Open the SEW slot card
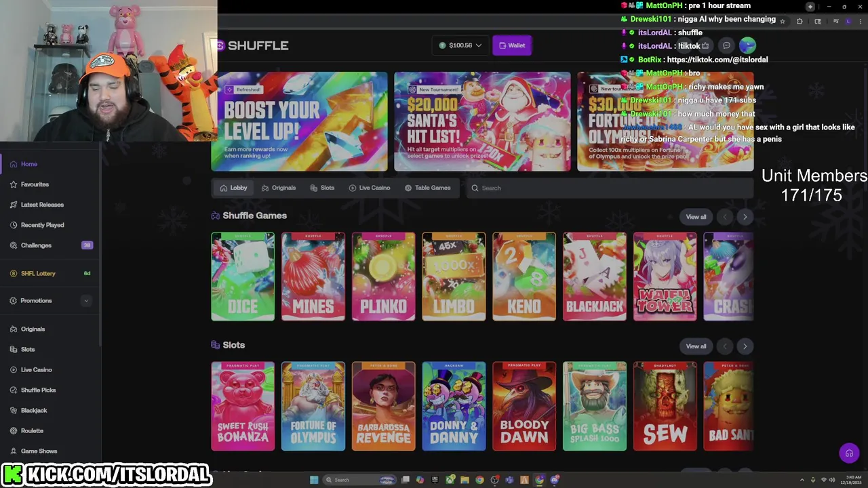The width and height of the screenshot is (868, 488). [x=665, y=406]
